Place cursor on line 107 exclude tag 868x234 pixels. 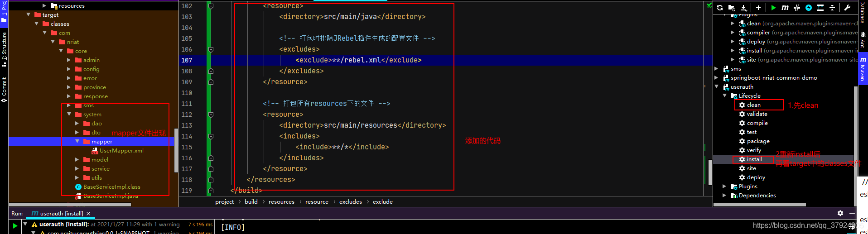tap(358, 60)
